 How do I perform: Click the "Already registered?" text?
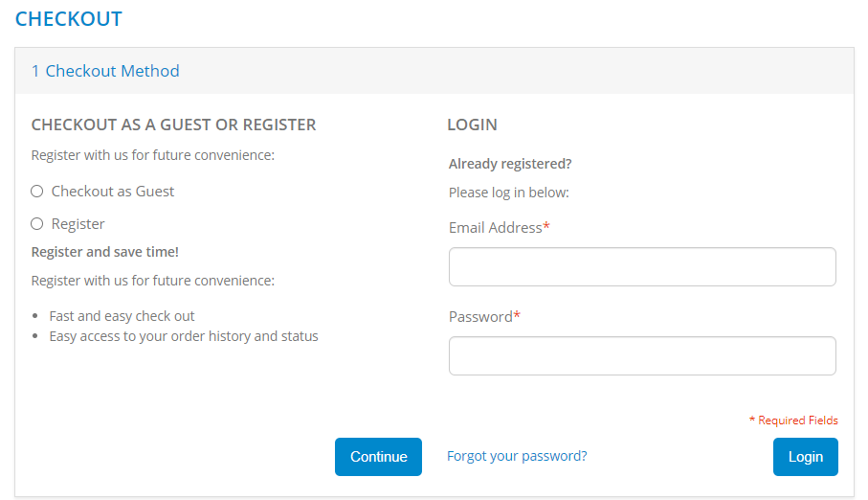click(x=510, y=164)
